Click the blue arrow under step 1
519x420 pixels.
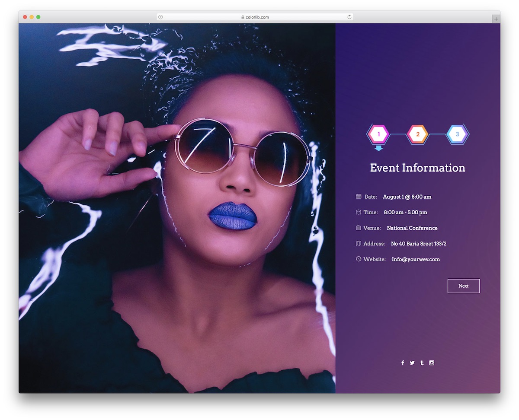(x=378, y=147)
